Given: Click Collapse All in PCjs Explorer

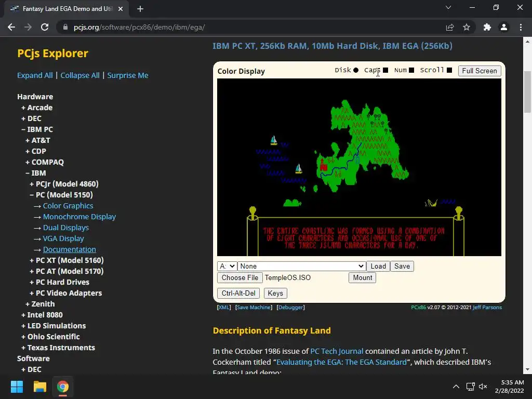Looking at the screenshot, I should coord(80,75).
